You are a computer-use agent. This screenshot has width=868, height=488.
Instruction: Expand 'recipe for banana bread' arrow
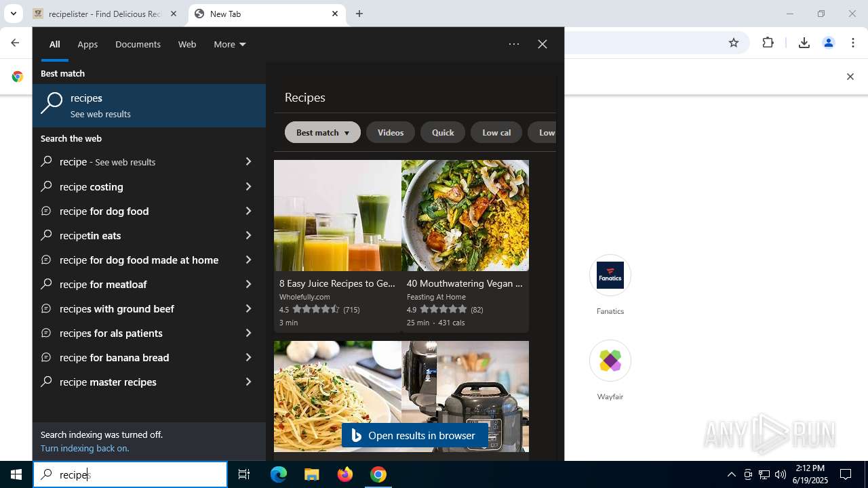[248, 357]
